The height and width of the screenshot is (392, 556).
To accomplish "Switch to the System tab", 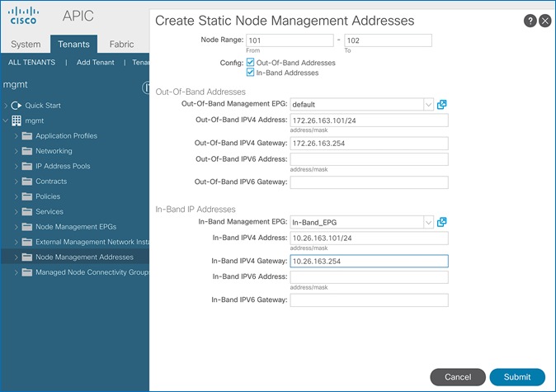I will [x=25, y=45].
